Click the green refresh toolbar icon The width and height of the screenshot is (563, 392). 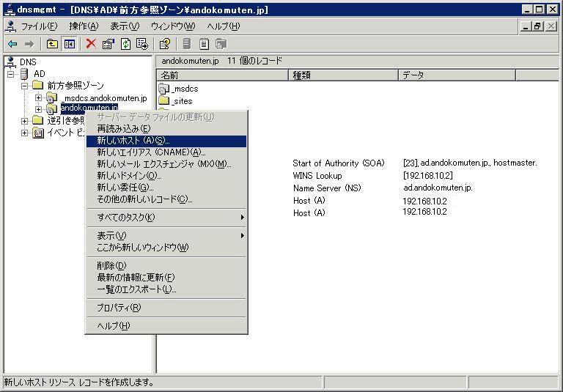coord(125,44)
